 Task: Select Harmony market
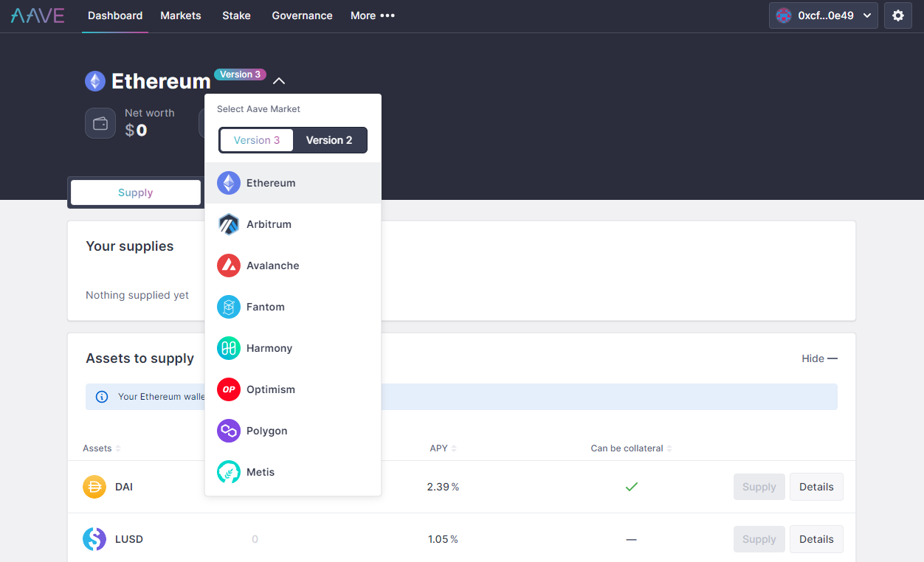tap(293, 348)
